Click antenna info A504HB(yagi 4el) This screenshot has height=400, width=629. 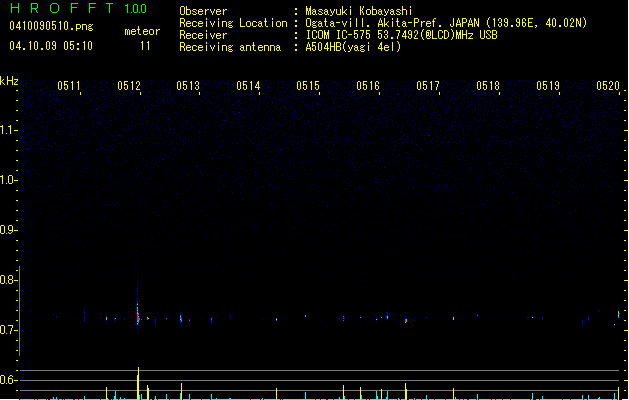(x=353, y=47)
